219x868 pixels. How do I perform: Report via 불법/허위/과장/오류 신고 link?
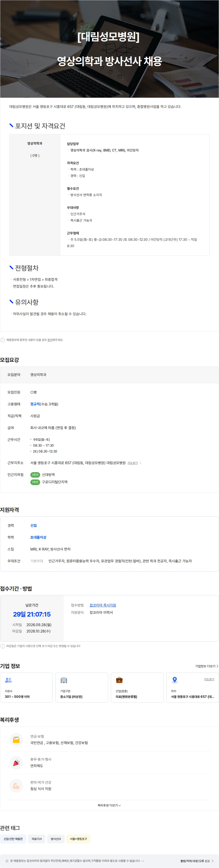tap(197, 861)
